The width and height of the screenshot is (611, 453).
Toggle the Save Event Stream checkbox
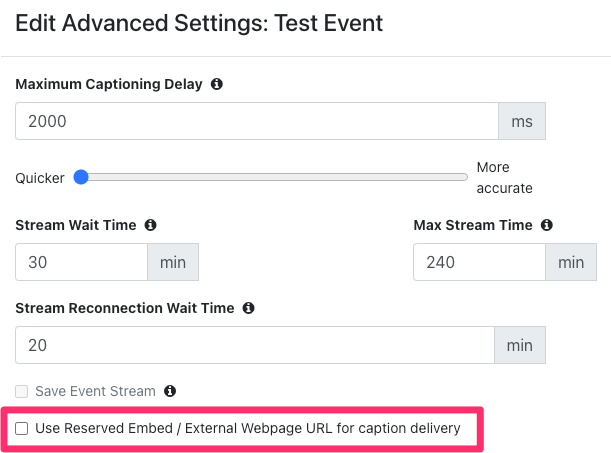(21, 391)
